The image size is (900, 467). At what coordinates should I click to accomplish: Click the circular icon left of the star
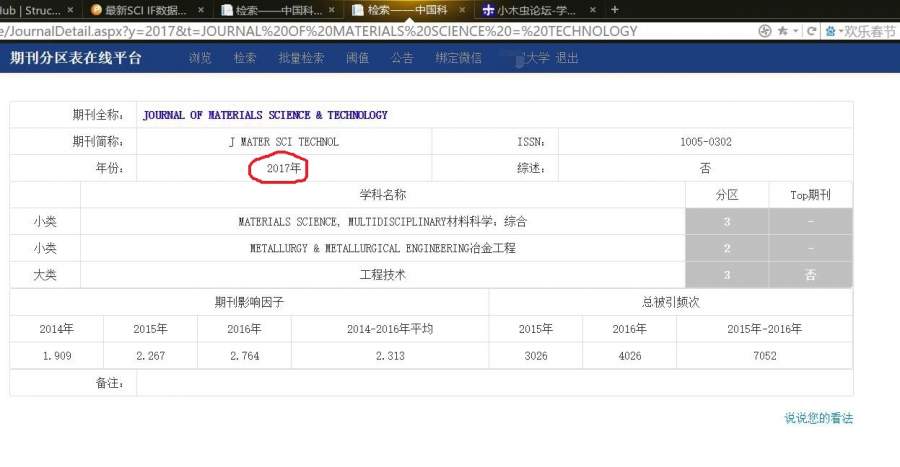point(765,31)
